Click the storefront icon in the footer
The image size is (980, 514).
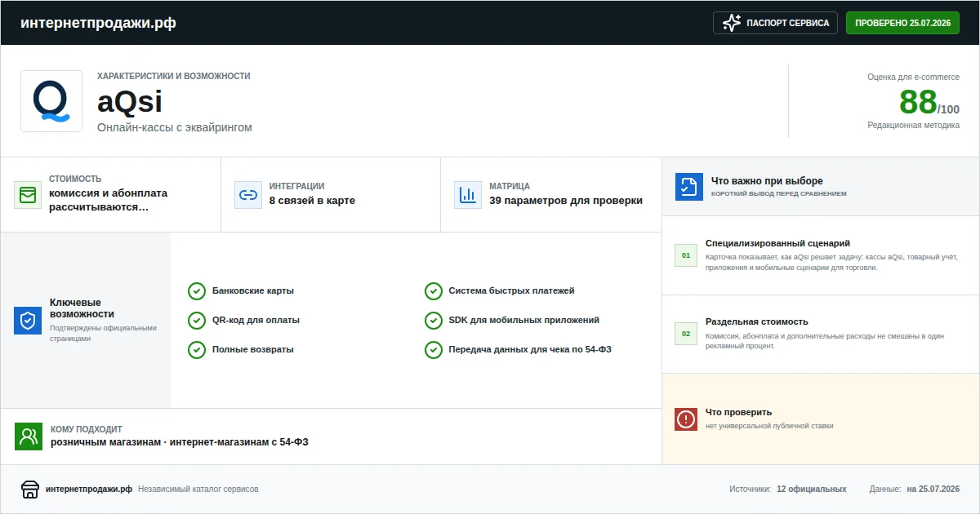point(30,490)
